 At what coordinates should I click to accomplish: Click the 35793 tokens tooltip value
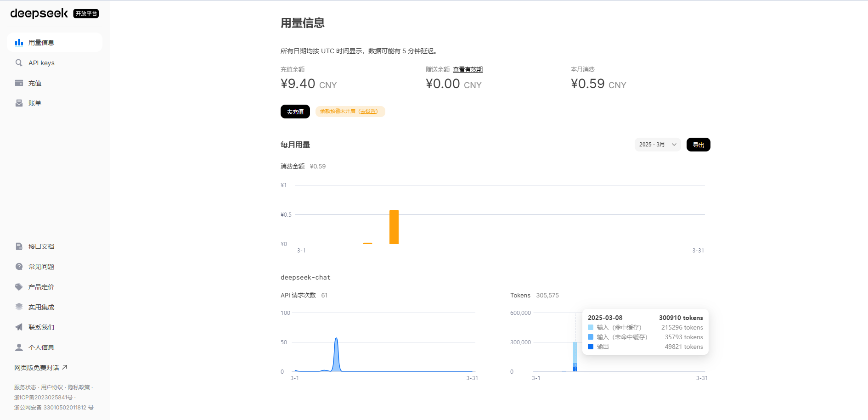(x=684, y=337)
